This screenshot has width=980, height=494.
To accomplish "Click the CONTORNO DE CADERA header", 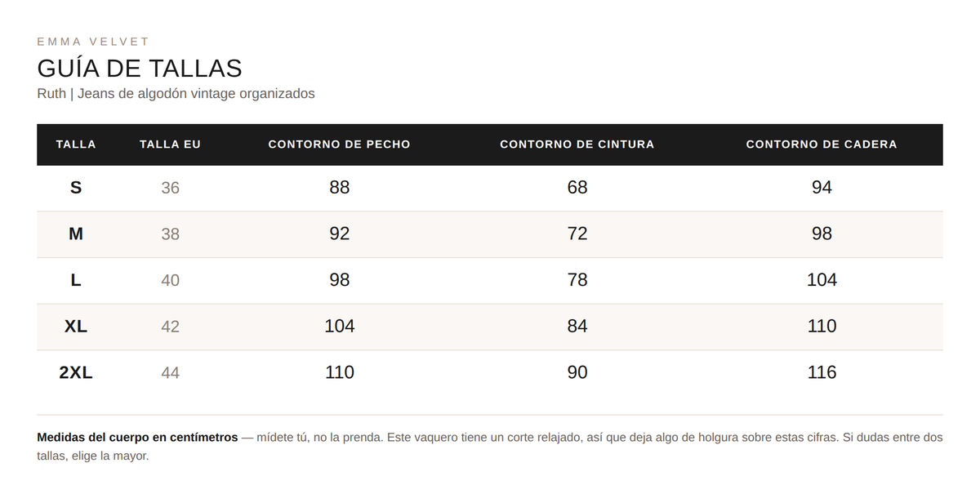I will point(822,145).
